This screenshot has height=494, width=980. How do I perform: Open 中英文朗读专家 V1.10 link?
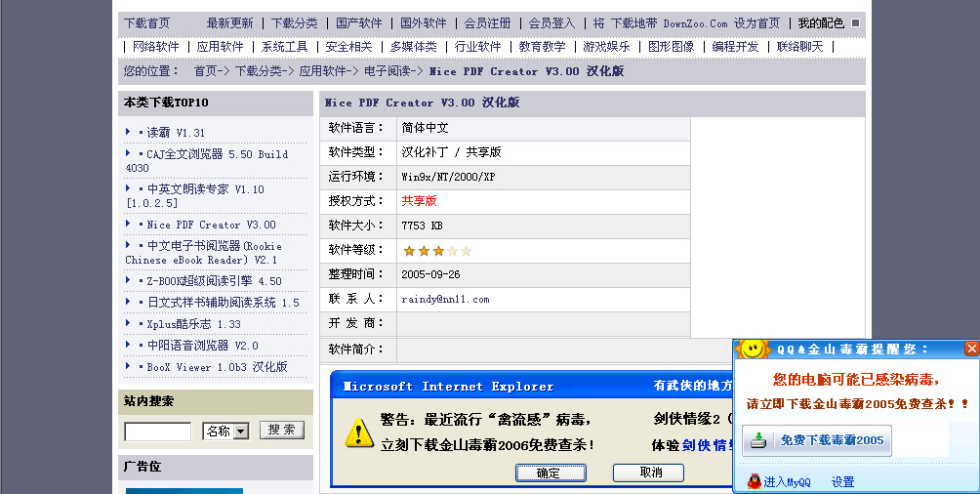pos(195,195)
